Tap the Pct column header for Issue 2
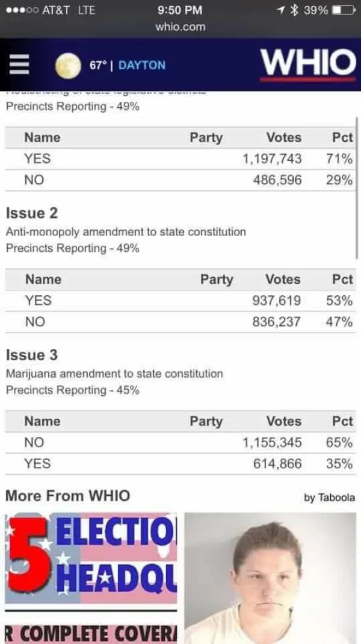Image resolution: width=361 pixels, height=644 pixels. 342,280
